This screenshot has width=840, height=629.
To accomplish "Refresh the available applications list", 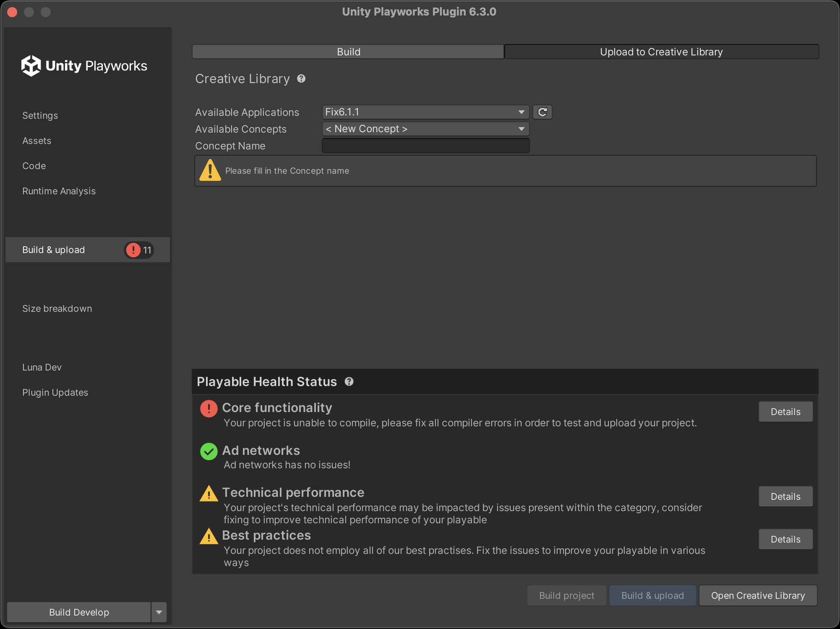I will coord(543,112).
